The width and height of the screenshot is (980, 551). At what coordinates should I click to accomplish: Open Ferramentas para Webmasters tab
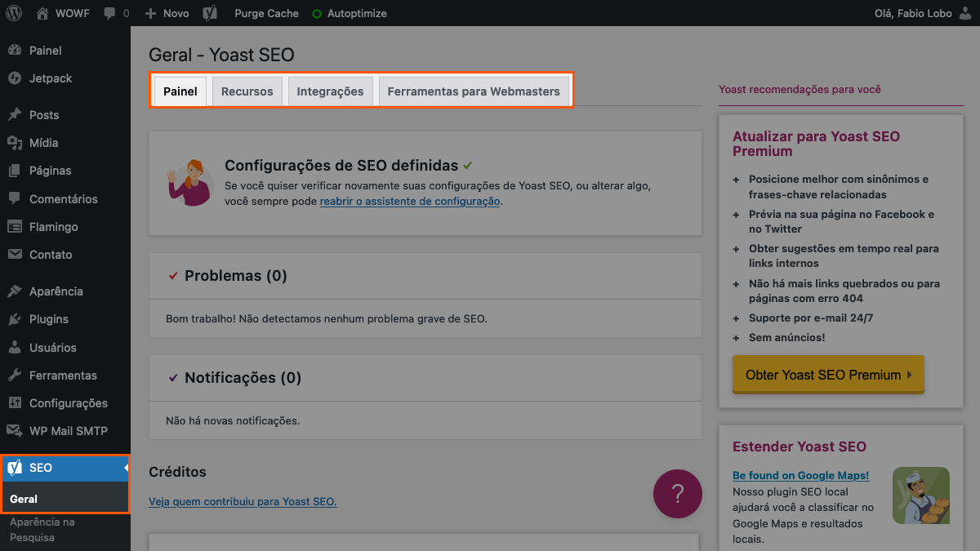pos(474,91)
